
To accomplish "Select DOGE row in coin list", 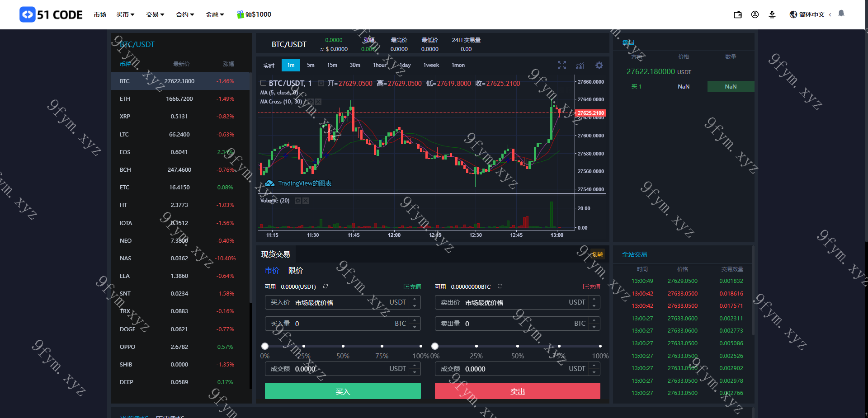I will [180, 329].
